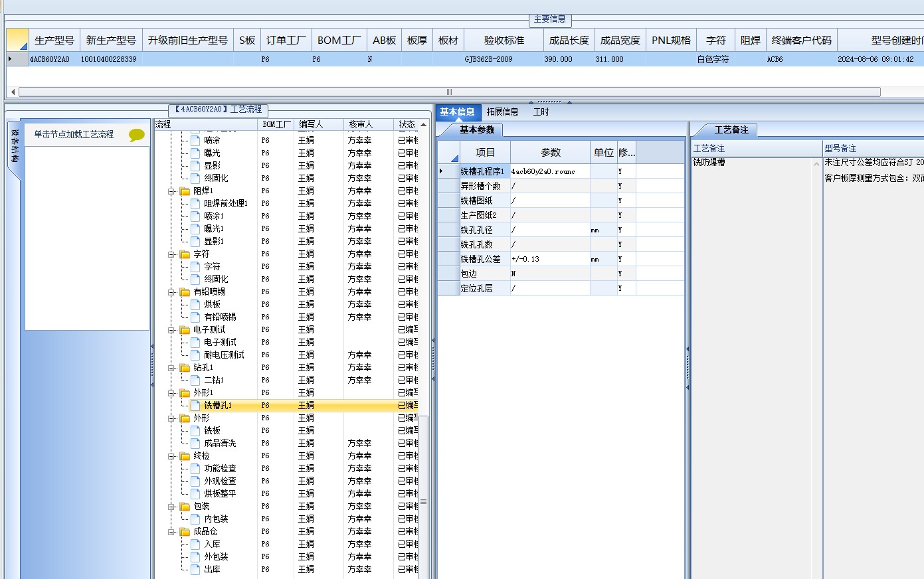Click the 包边 parameter value N
Screen dimensions: 924x579
550,274
